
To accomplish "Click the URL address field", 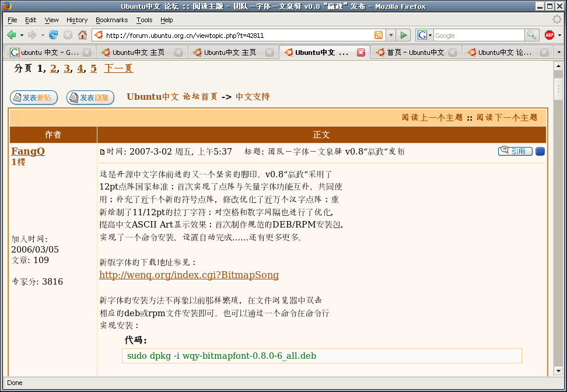I will tap(239, 36).
